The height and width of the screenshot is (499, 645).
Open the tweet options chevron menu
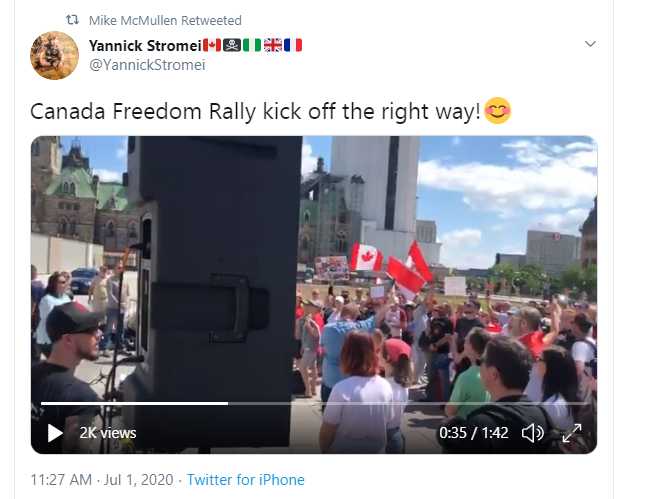tap(590, 44)
